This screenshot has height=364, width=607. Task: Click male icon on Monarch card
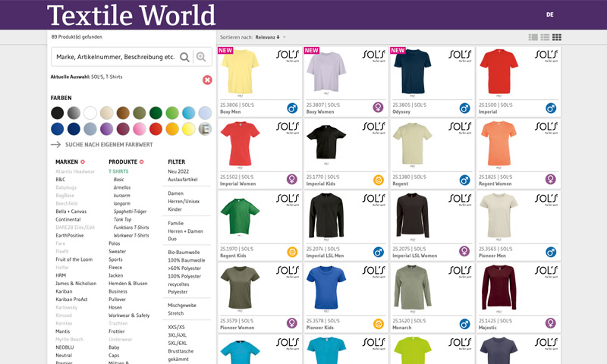[464, 324]
